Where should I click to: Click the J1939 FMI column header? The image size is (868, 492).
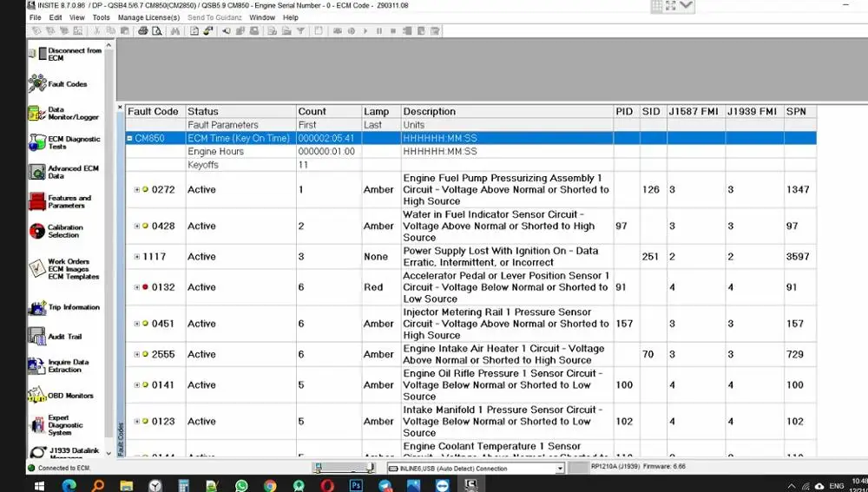(x=754, y=112)
